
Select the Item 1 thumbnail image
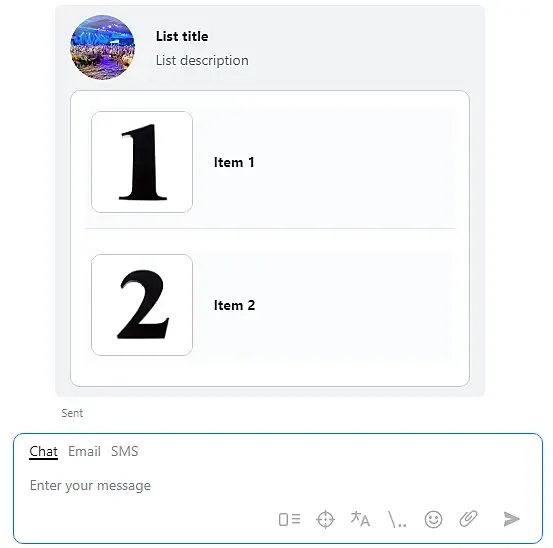(x=142, y=162)
